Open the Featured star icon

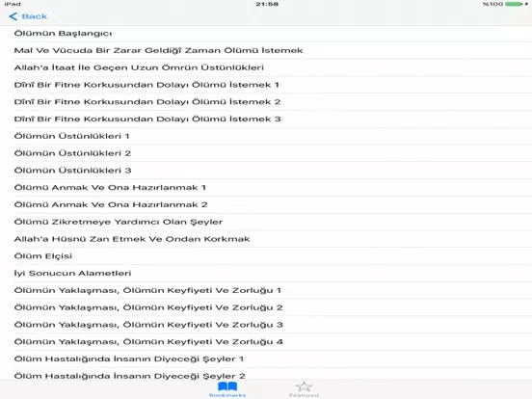304,386
